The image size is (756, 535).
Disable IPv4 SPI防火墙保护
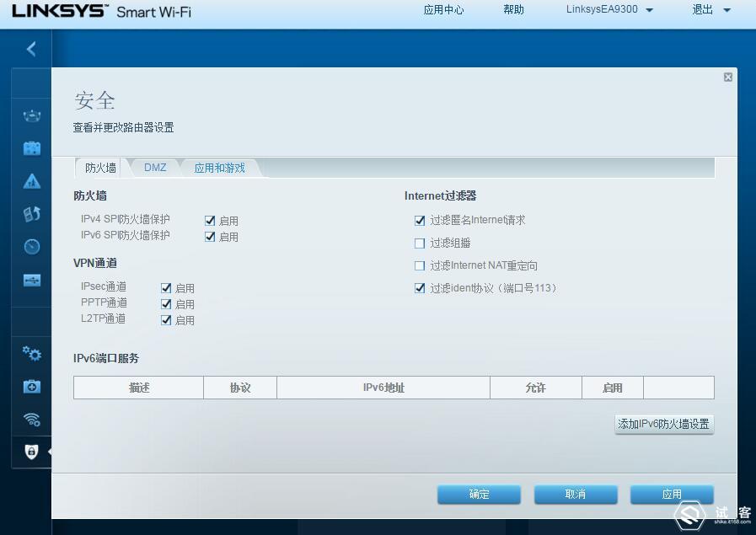pyautogui.click(x=209, y=221)
